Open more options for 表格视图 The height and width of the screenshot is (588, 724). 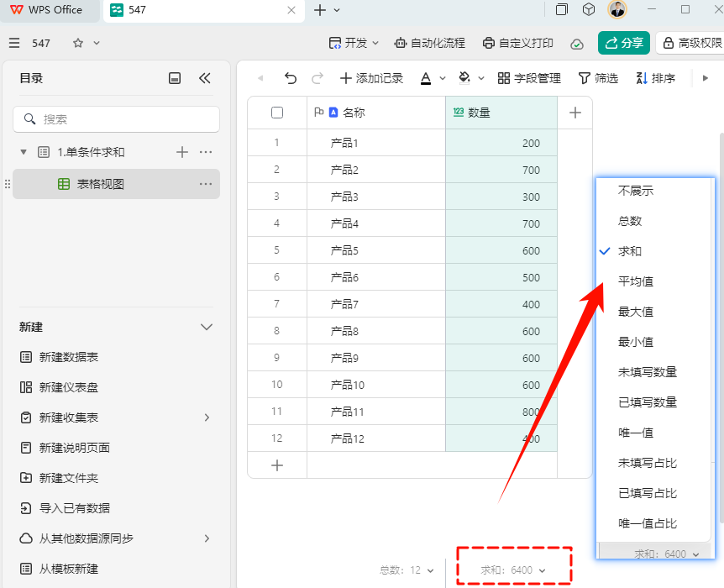(206, 184)
